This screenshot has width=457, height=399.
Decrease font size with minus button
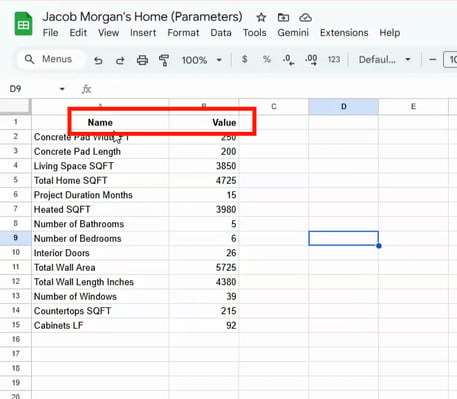pos(433,60)
